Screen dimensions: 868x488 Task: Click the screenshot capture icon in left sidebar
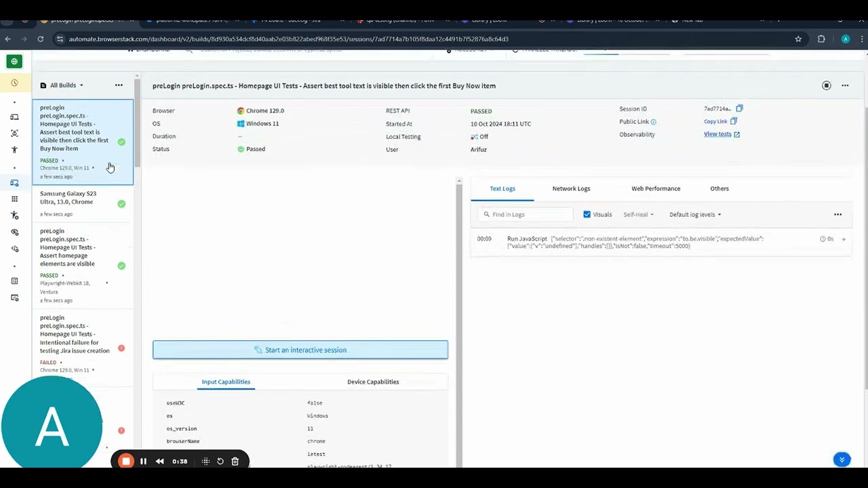click(x=14, y=134)
